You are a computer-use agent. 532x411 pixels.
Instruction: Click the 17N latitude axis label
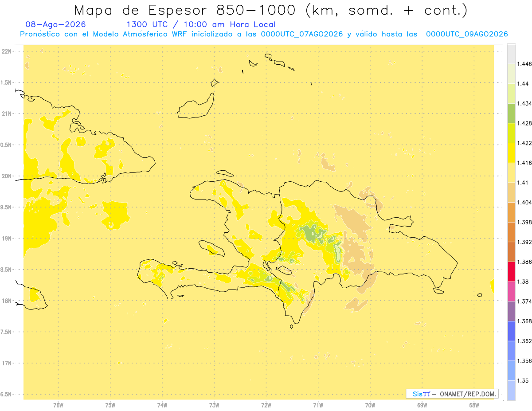(x=7, y=363)
